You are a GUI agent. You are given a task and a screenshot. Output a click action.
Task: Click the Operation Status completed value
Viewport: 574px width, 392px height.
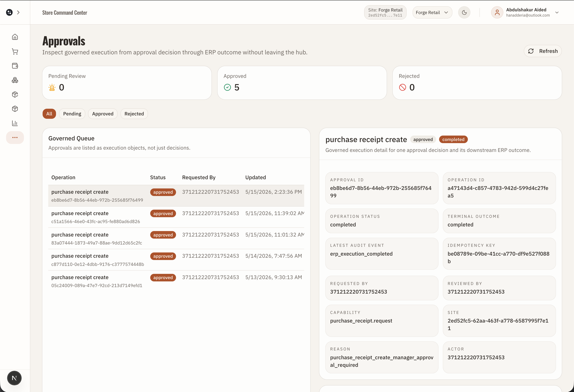click(343, 225)
